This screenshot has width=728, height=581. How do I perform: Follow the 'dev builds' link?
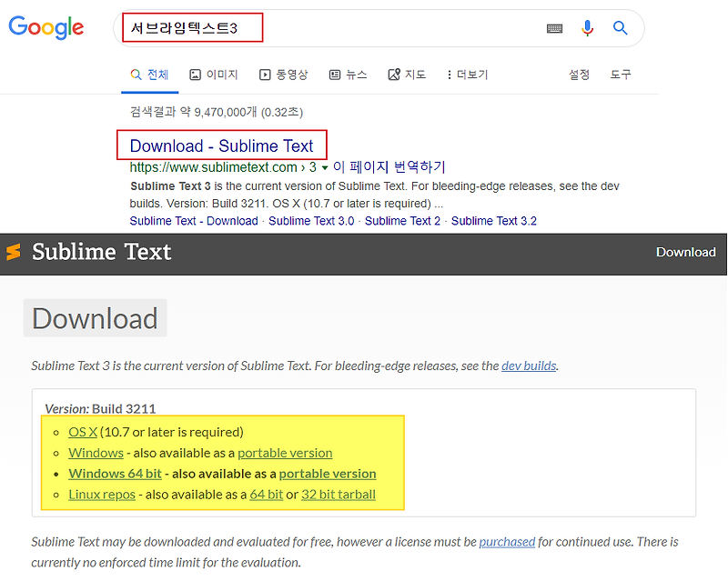click(x=529, y=366)
